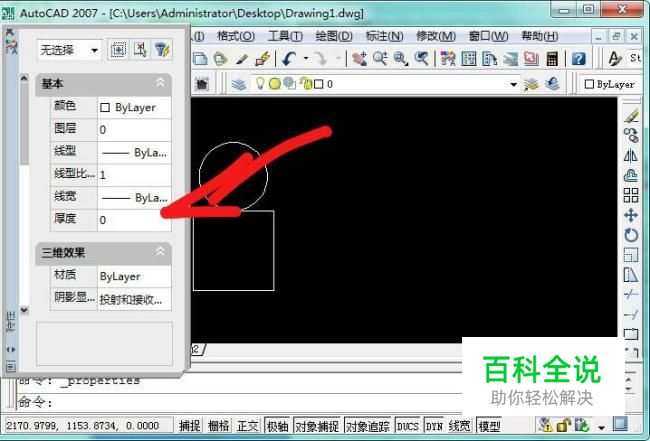Viewport: 650px width, 441px height.
Task: Toggle 对象捕捉 object snap
Action: point(317,426)
